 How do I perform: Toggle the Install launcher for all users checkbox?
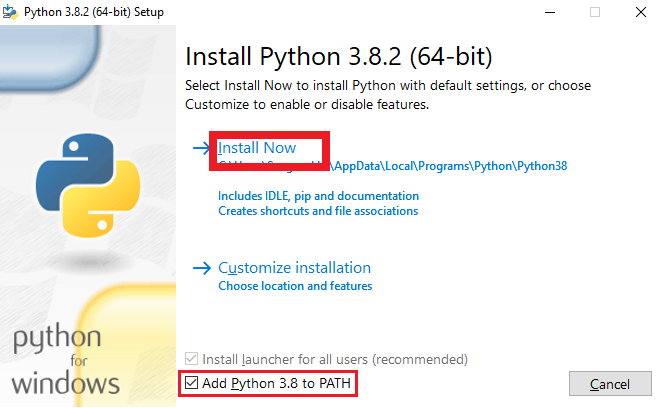tap(191, 358)
